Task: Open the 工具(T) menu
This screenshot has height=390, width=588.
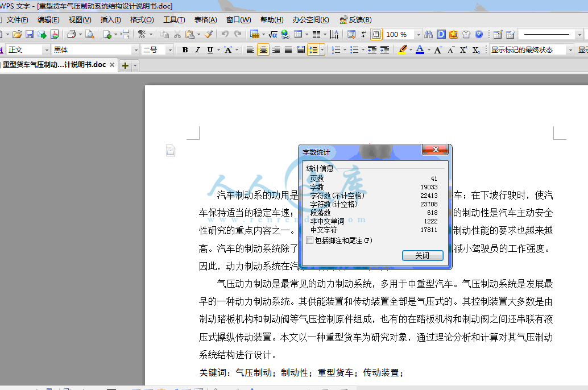Action: point(174,20)
